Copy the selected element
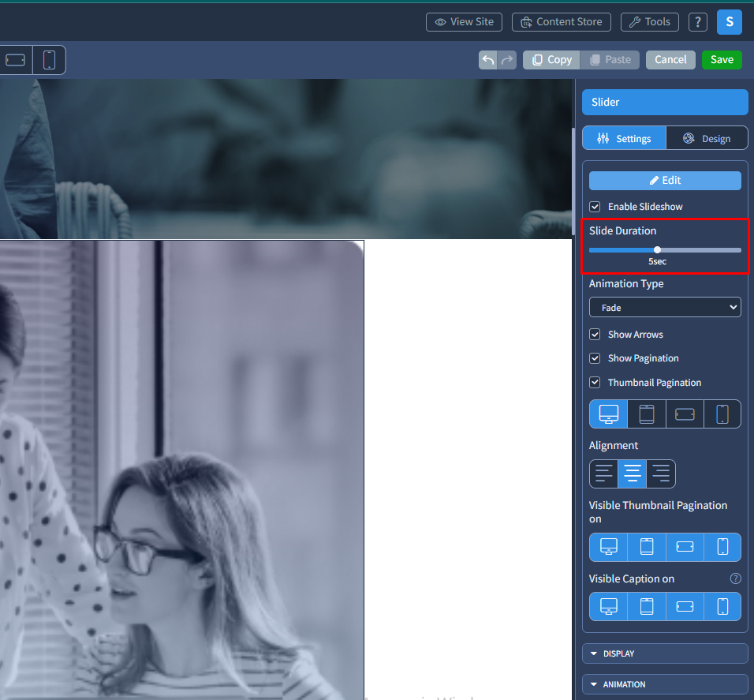Viewport: 754px width, 700px height. 551,60
